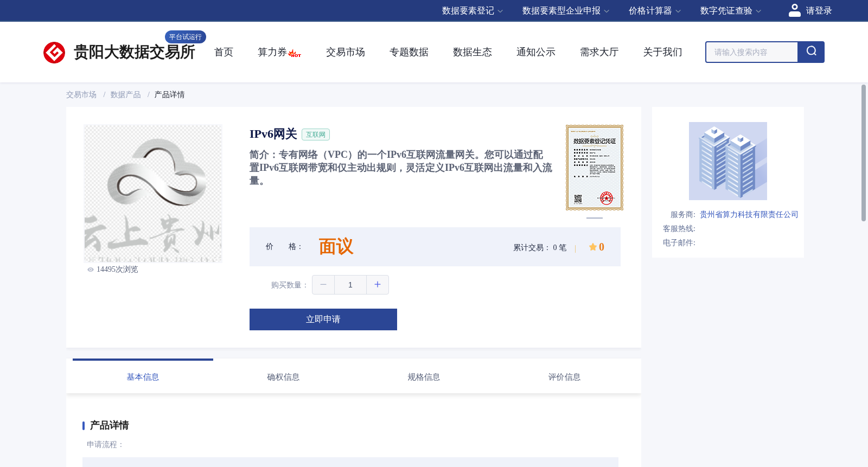Open 交易市场 in the navigation bar

346,52
